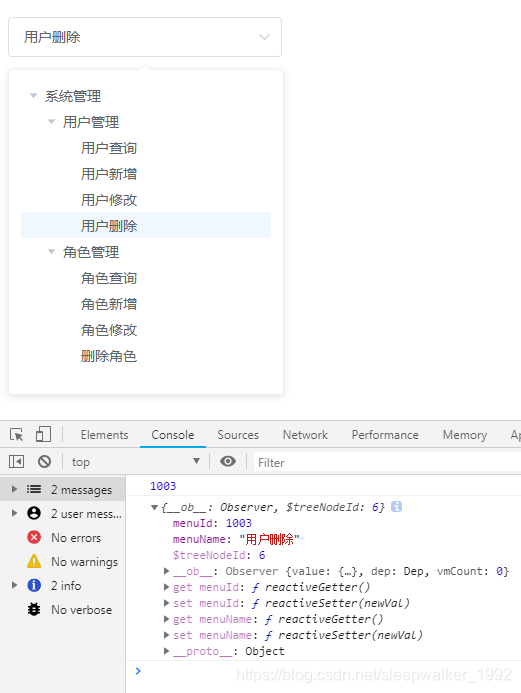The width and height of the screenshot is (521, 693).
Task: Switch to the Network tab
Action: coord(305,435)
